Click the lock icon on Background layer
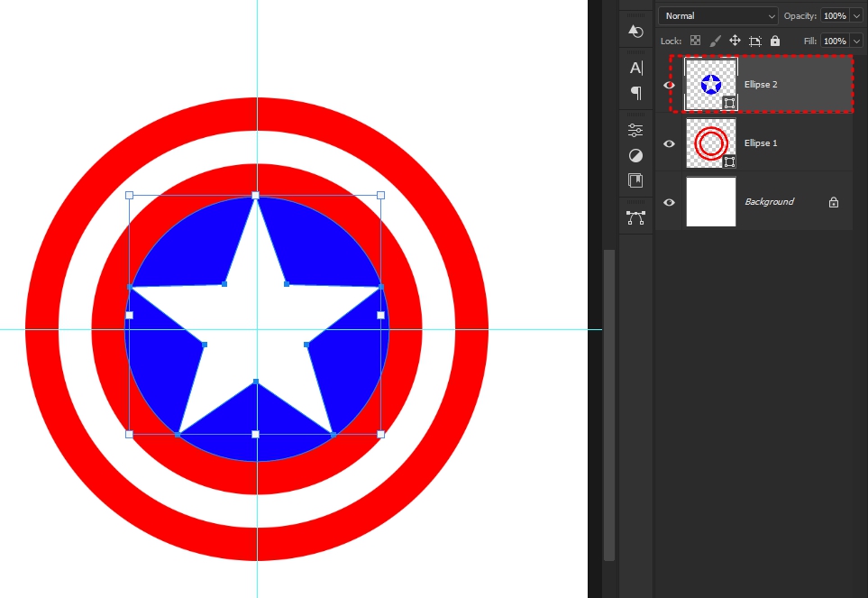Image resolution: width=868 pixels, height=598 pixels. pyautogui.click(x=833, y=202)
